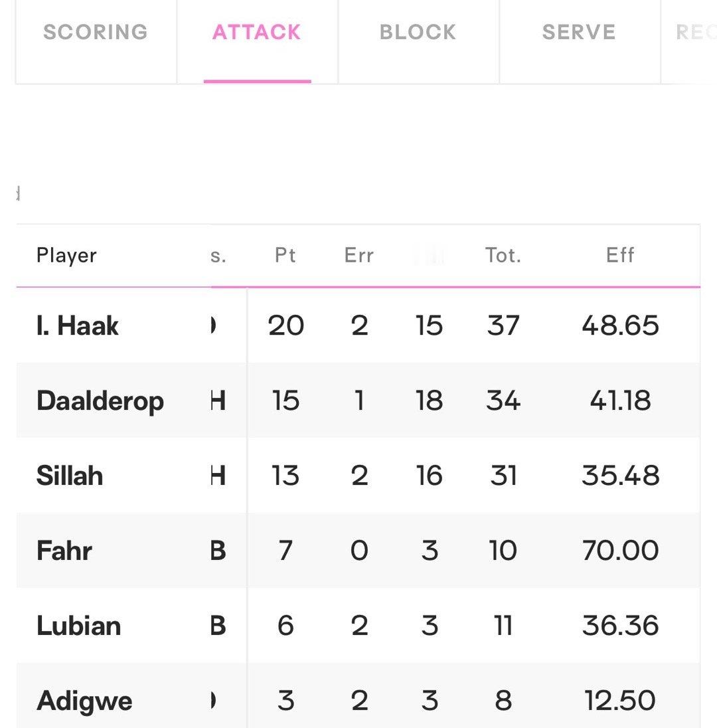Click the Adigwe player name
This screenshot has height=728, width=717.
(84, 701)
